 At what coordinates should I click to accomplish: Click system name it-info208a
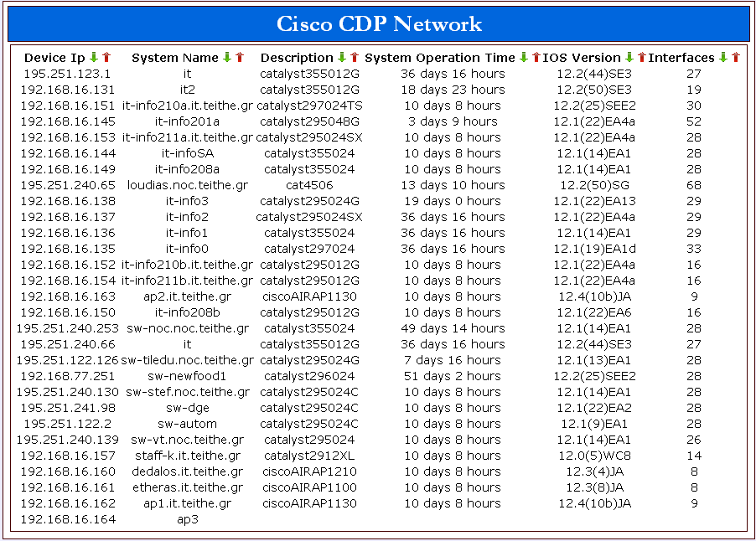coord(187,169)
